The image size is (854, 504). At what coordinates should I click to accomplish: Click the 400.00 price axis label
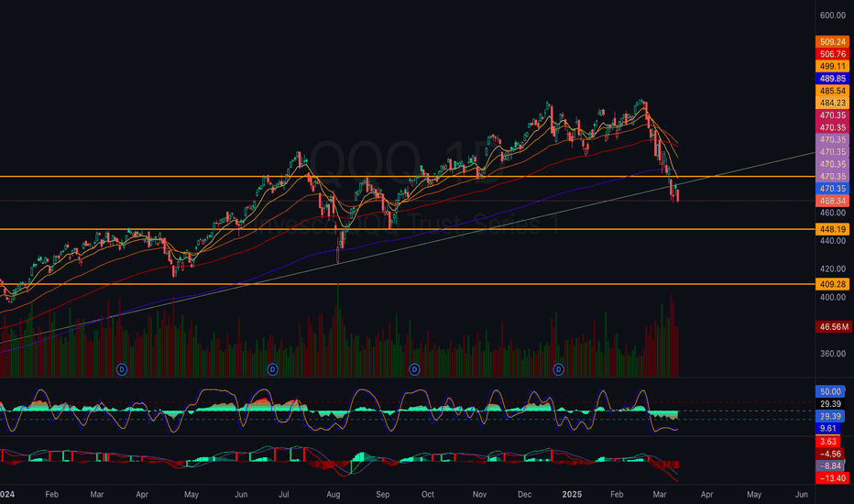point(833,298)
